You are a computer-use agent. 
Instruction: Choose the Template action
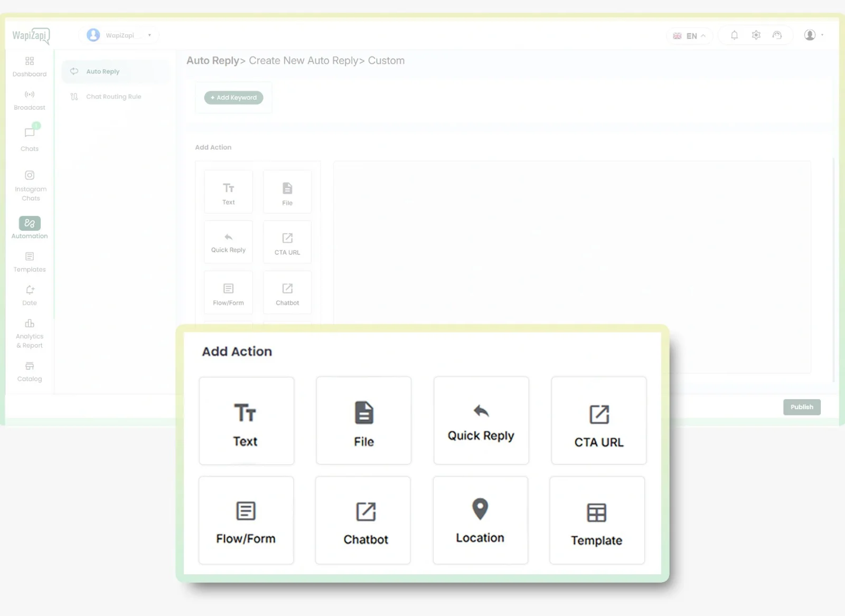tap(597, 520)
